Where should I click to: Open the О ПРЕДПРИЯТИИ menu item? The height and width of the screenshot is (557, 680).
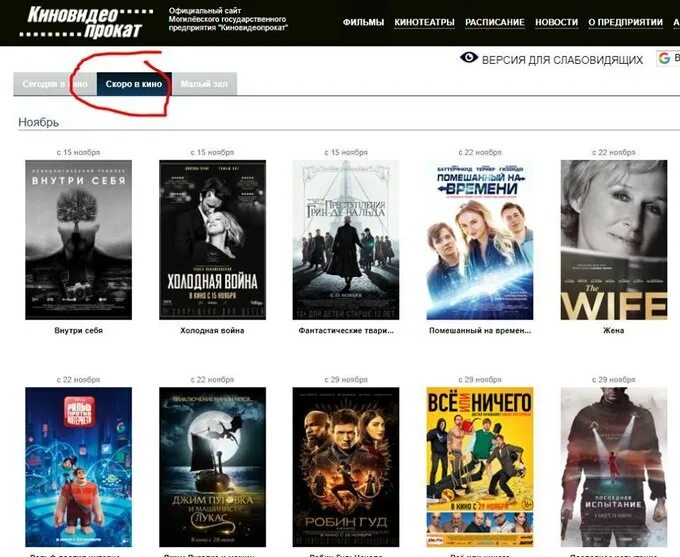(x=625, y=22)
